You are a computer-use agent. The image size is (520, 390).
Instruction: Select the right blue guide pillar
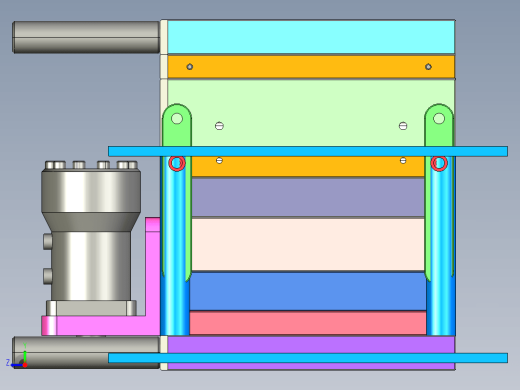point(441,247)
